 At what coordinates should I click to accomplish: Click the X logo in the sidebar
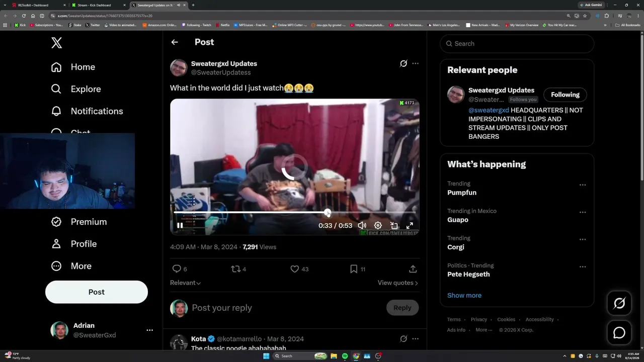click(57, 43)
